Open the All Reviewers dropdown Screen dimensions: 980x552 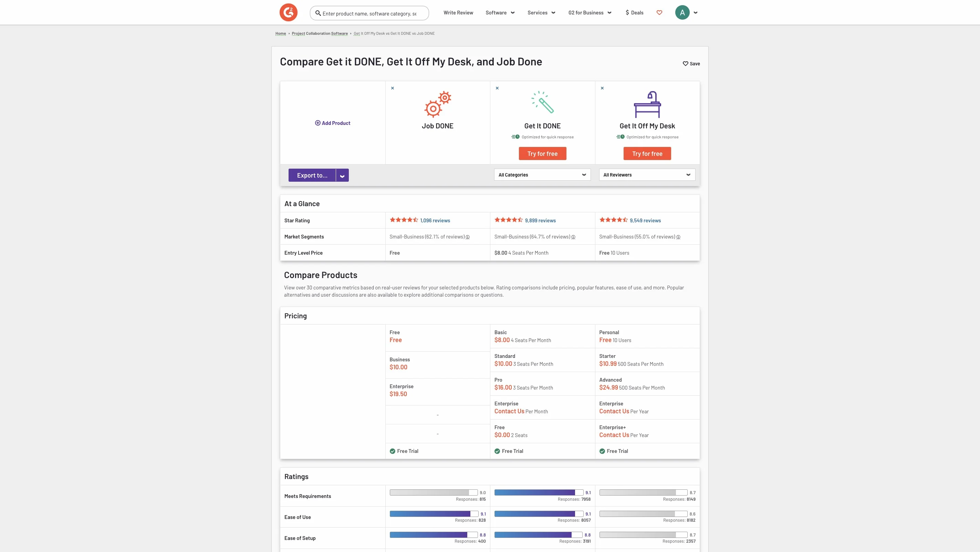coord(647,175)
